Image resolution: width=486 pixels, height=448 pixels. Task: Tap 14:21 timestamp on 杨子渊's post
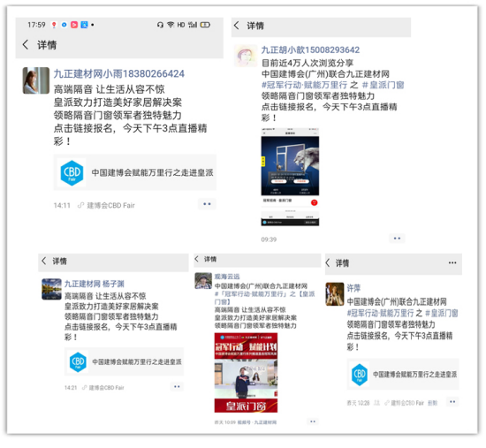(71, 388)
